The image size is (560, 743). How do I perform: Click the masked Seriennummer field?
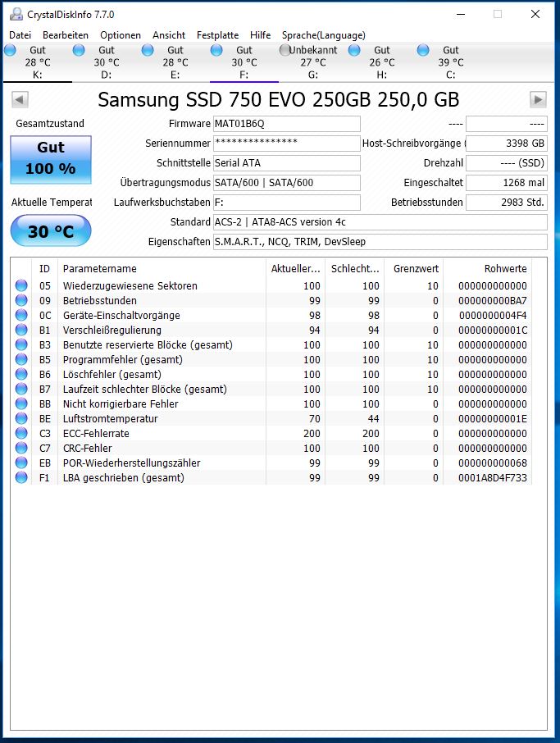[x=287, y=143]
